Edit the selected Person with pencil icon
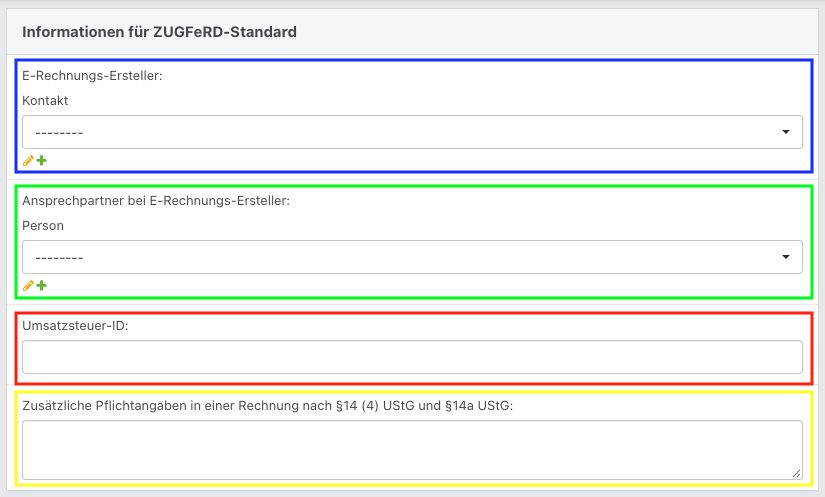This screenshot has height=497, width=825. point(28,286)
